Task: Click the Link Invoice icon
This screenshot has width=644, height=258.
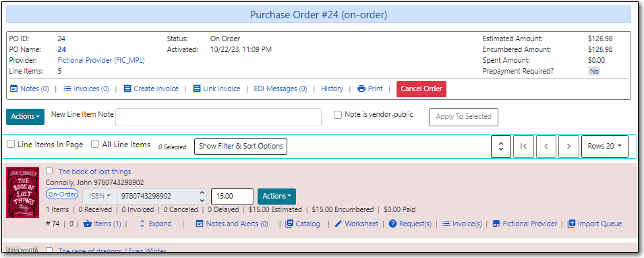Action: 197,88
